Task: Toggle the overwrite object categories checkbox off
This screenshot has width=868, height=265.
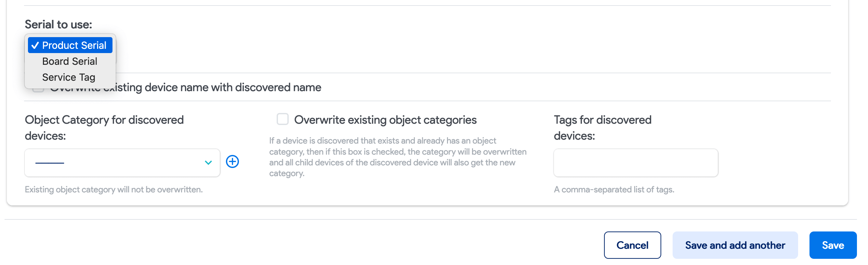Action: tap(282, 119)
